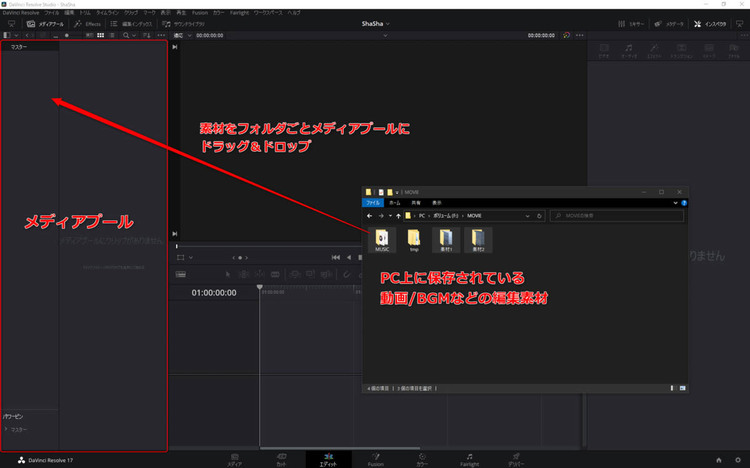Expand the master bin under Power Bins

(x=7, y=429)
